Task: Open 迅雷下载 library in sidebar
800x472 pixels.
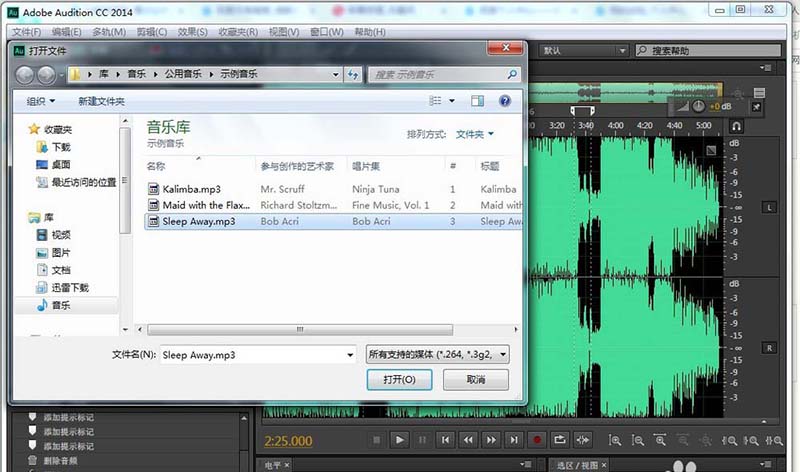Action: coord(62,287)
